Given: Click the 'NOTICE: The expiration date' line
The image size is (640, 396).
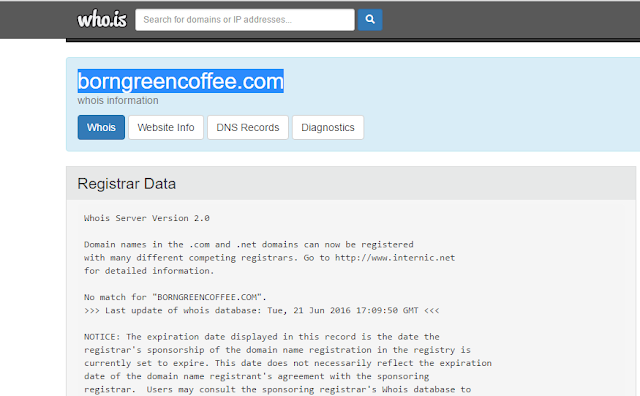Looking at the screenshot, I should 262,337.
